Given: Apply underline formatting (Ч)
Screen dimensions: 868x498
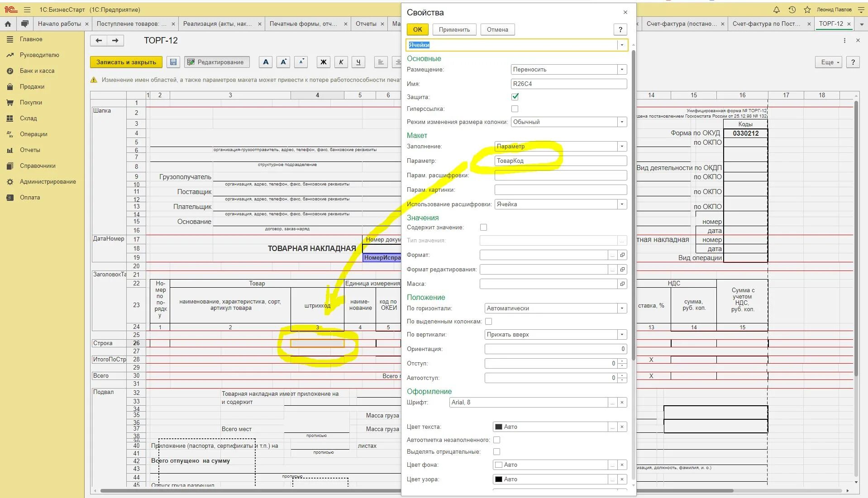Looking at the screenshot, I should tap(358, 62).
